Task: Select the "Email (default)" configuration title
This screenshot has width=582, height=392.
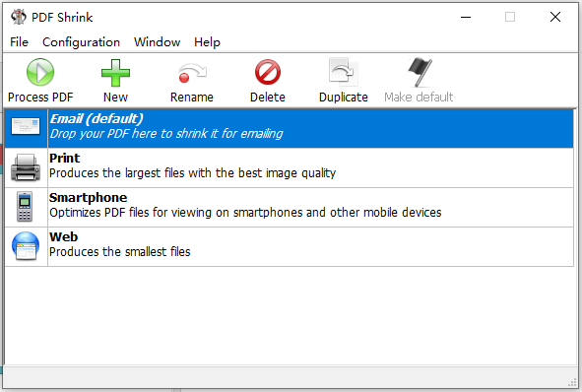Action: pyautogui.click(x=97, y=119)
